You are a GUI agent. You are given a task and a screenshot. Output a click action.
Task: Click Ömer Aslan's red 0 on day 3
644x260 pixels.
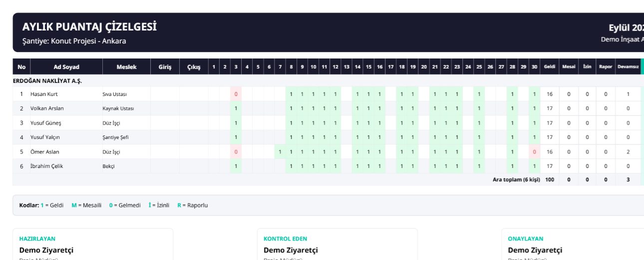click(x=236, y=152)
